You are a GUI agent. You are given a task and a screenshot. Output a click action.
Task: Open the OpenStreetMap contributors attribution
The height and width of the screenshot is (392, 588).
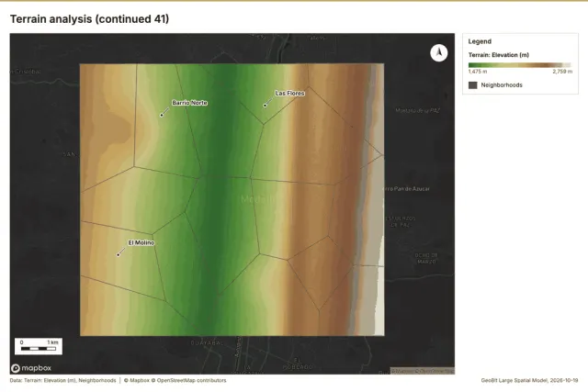tap(188, 380)
